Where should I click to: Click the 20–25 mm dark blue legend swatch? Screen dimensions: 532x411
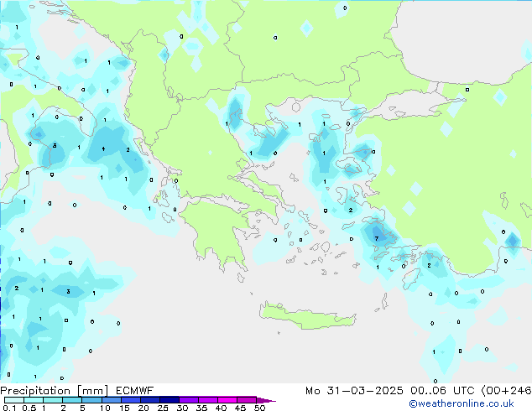pos(150,400)
